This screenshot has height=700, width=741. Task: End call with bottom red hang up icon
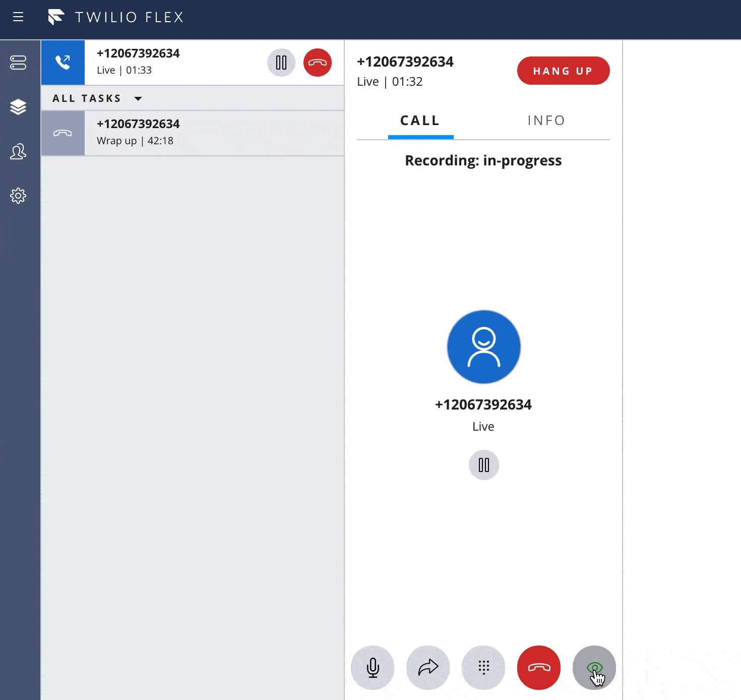pyautogui.click(x=539, y=668)
